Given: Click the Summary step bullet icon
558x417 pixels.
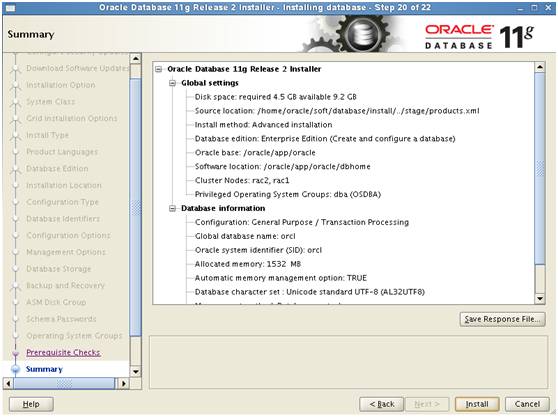Looking at the screenshot, I should click(x=15, y=369).
